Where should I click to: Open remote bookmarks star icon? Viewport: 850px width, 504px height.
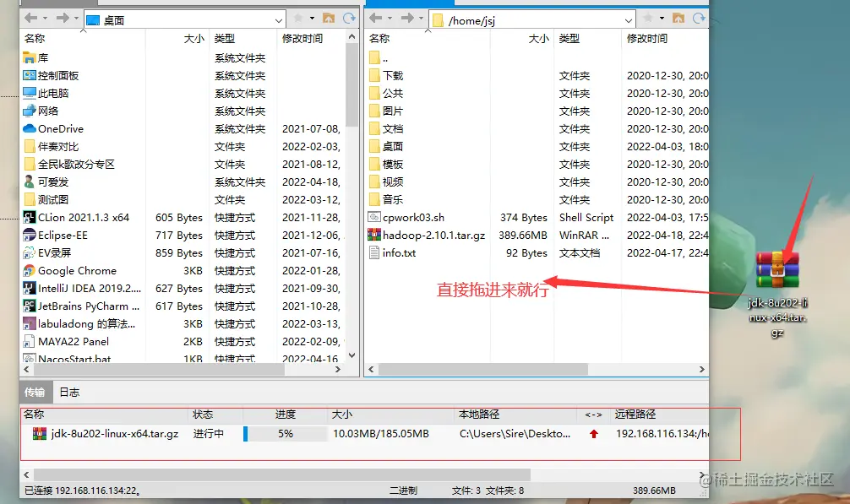(x=648, y=18)
